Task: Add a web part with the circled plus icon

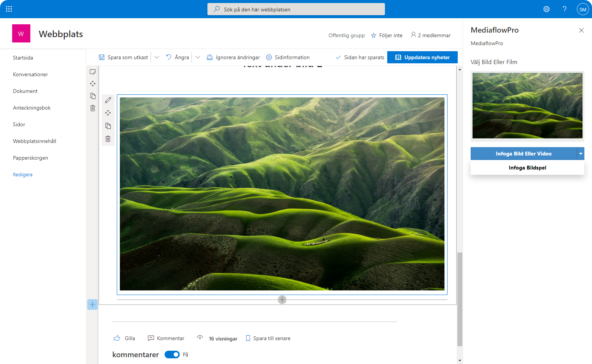Action: 282,300
